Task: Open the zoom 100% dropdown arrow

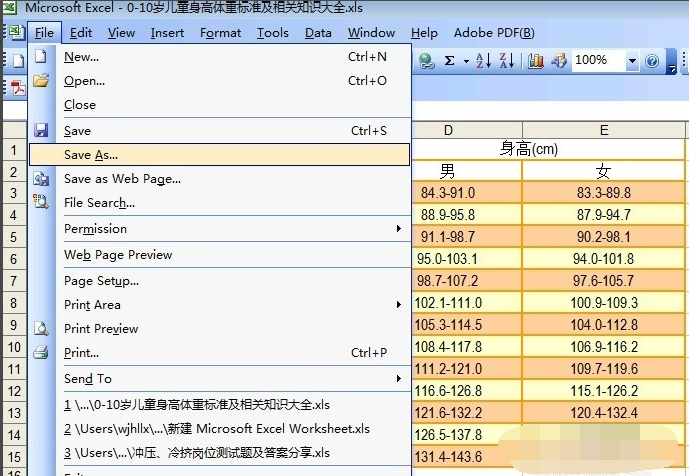Action: [632, 61]
